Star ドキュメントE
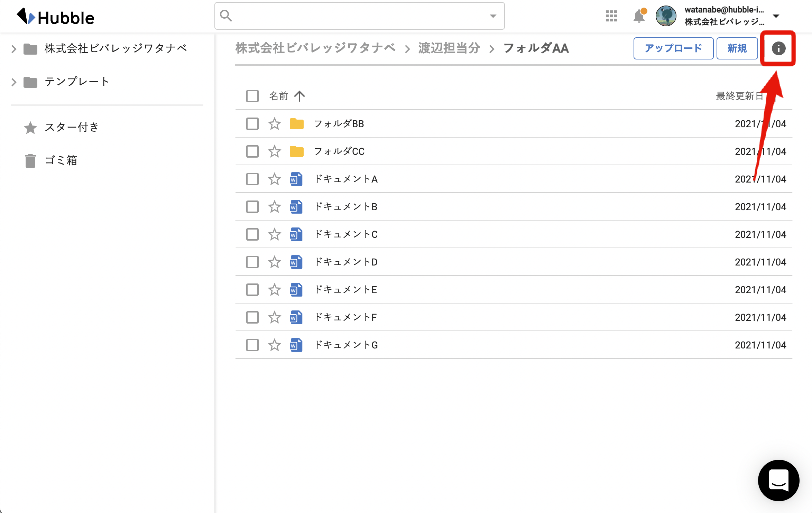The height and width of the screenshot is (513, 812). pos(274,289)
